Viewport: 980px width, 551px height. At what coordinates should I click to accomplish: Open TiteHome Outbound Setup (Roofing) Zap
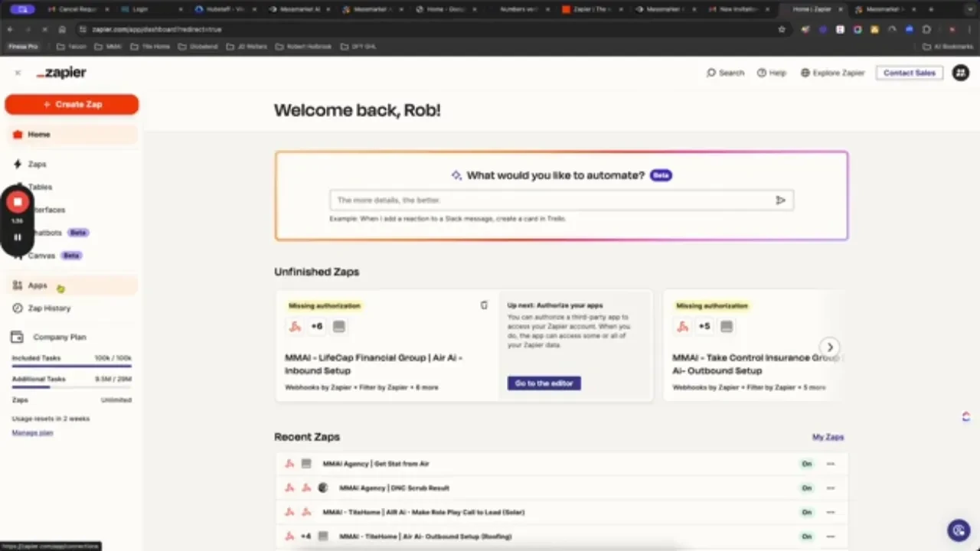[425, 536]
